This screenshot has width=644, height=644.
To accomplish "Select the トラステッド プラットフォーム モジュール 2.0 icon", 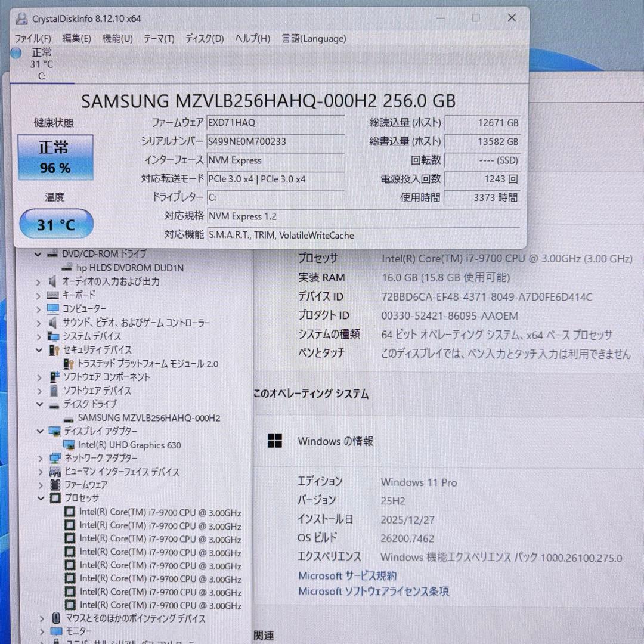I will click(x=70, y=364).
